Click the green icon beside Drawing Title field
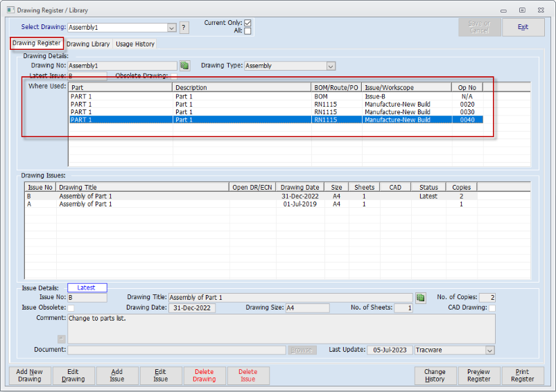Image resolution: width=556 pixels, height=392 pixels. pyautogui.click(x=420, y=298)
